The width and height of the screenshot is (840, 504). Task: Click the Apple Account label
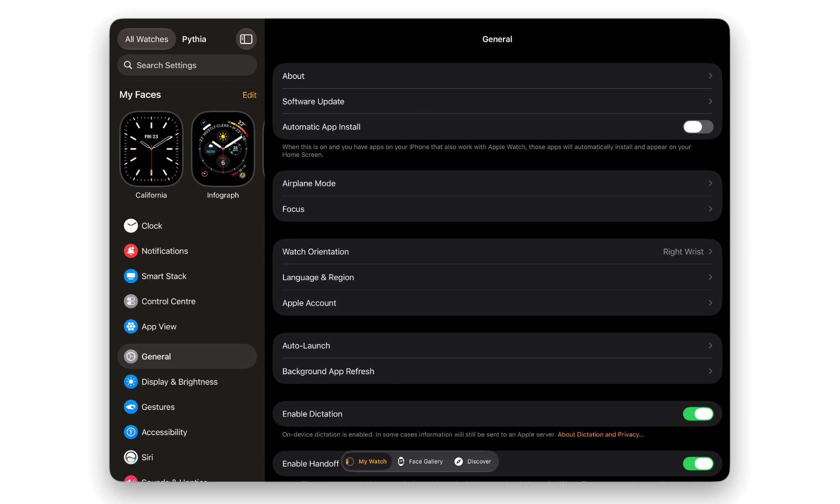[309, 303]
